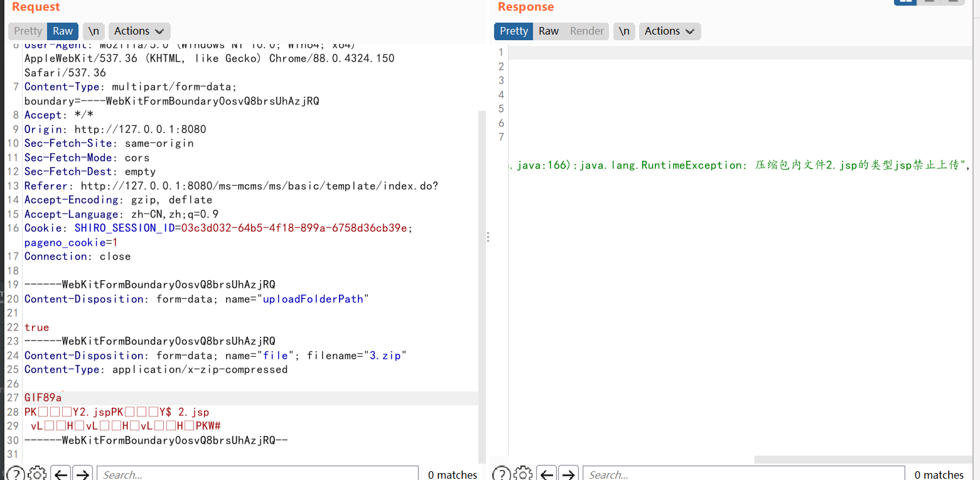Click the Request panel title
This screenshot has width=980, height=480.
pos(36,7)
